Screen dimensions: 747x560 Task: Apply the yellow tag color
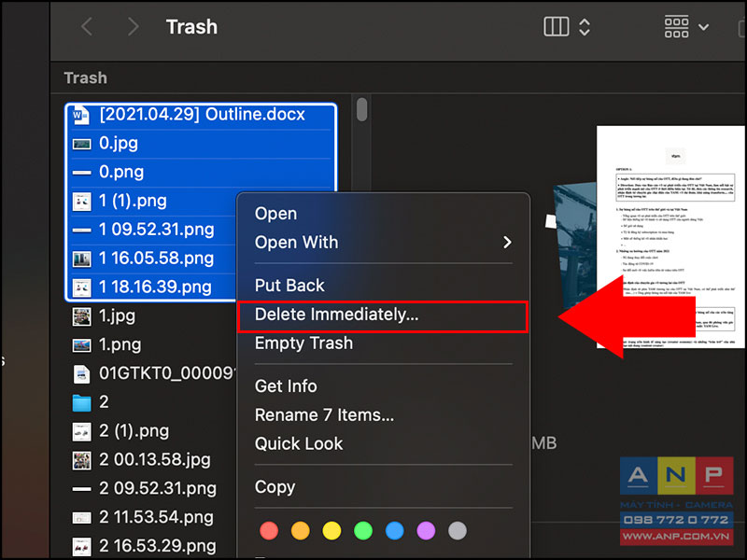tap(332, 531)
